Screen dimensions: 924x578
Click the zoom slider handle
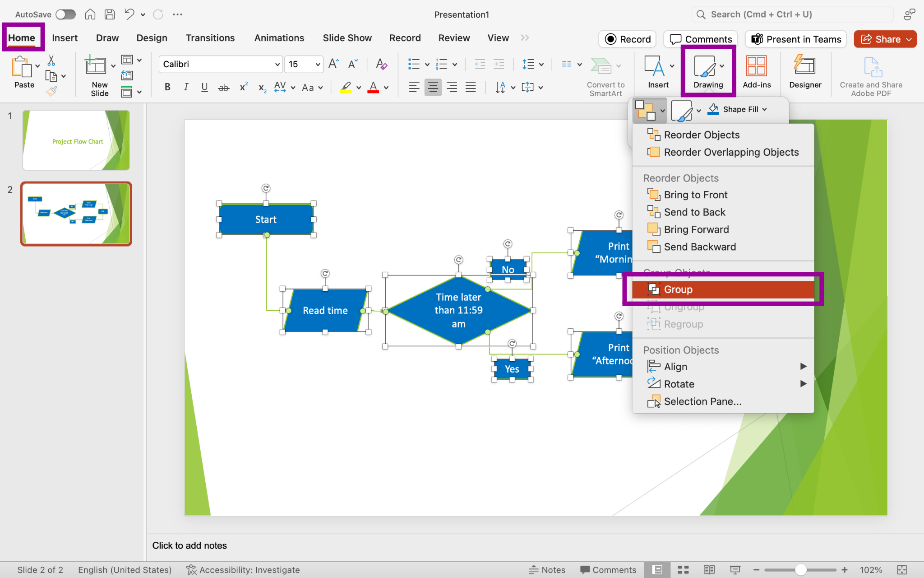(800, 570)
